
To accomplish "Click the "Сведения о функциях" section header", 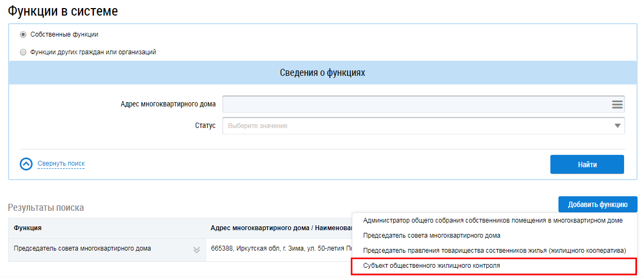I will coord(322,73).
